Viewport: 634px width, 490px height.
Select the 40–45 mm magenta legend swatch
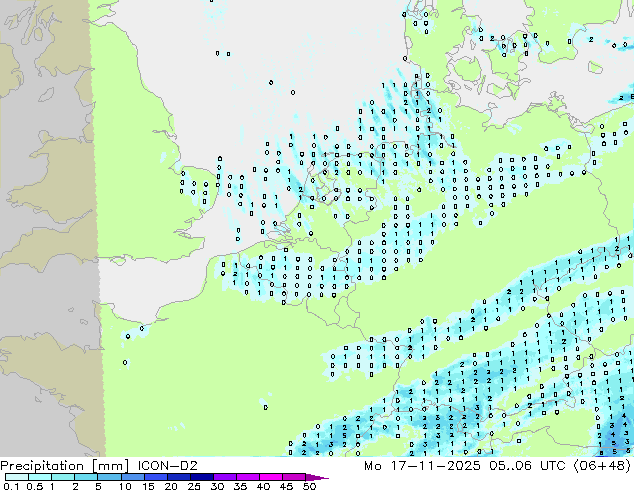271,477
